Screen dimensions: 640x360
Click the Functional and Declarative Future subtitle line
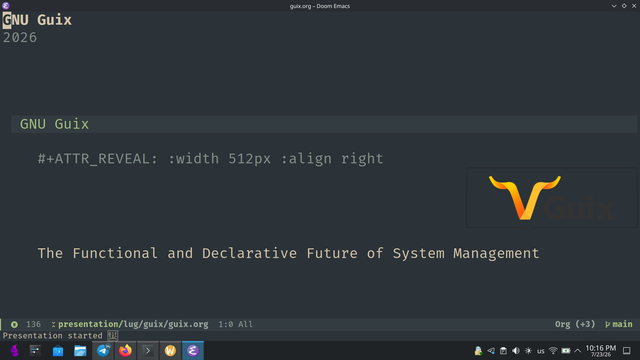click(289, 253)
